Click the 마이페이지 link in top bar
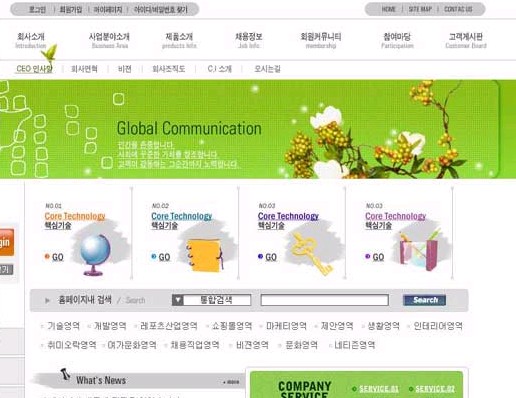This screenshot has height=398, width=516. pyautogui.click(x=108, y=10)
